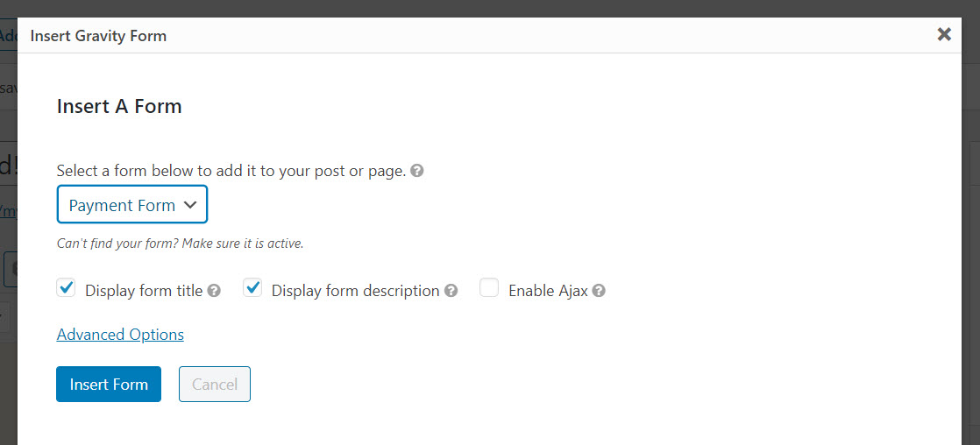Expand the Advanced Options link

[x=120, y=335]
